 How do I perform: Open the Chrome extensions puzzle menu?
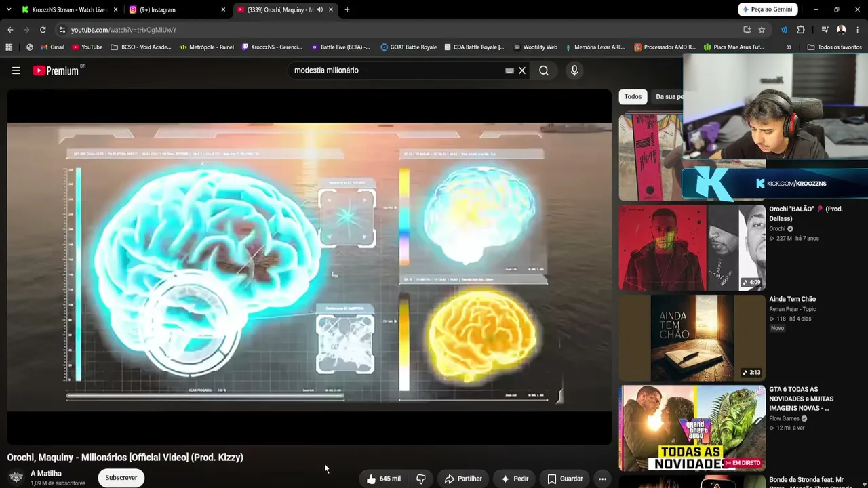[x=801, y=30]
